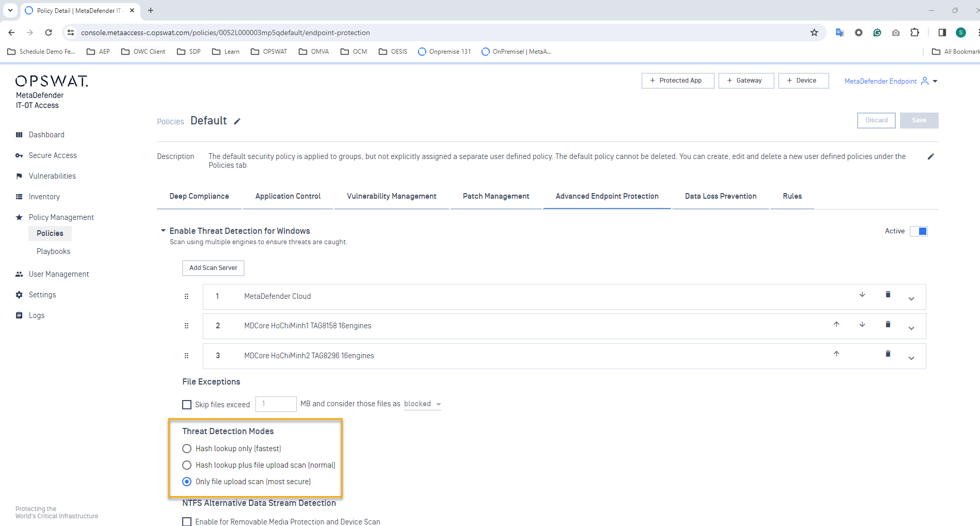The width and height of the screenshot is (980, 526).
Task: Discard policy changes
Action: (876, 120)
